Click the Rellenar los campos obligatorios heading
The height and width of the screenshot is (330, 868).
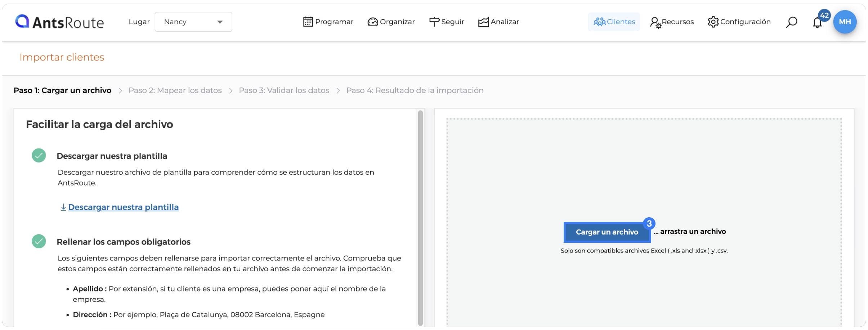tap(124, 242)
